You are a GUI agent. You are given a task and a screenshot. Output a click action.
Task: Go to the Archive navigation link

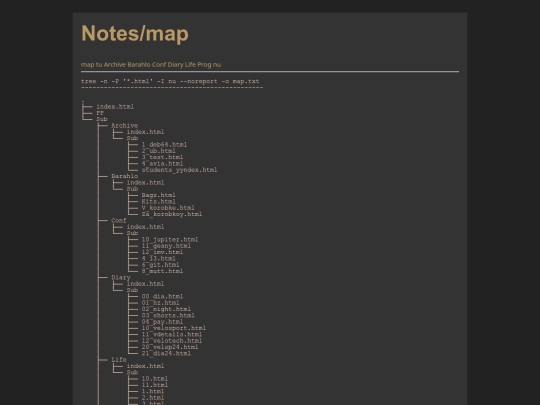115,65
